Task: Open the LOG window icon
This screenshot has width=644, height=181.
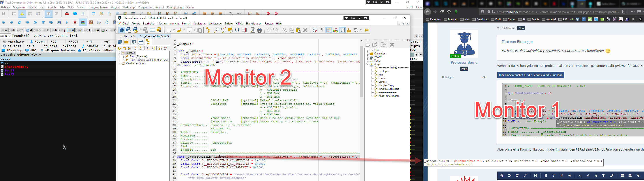Action: click(152, 30)
